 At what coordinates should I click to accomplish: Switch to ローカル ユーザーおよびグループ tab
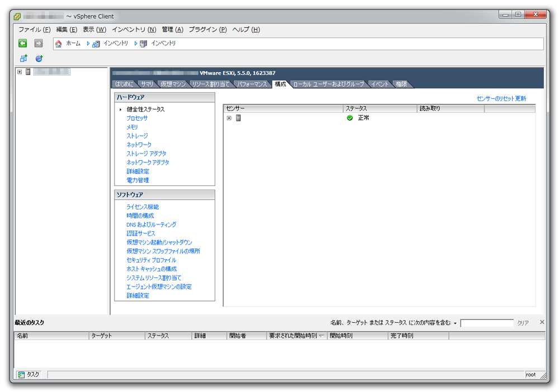329,84
